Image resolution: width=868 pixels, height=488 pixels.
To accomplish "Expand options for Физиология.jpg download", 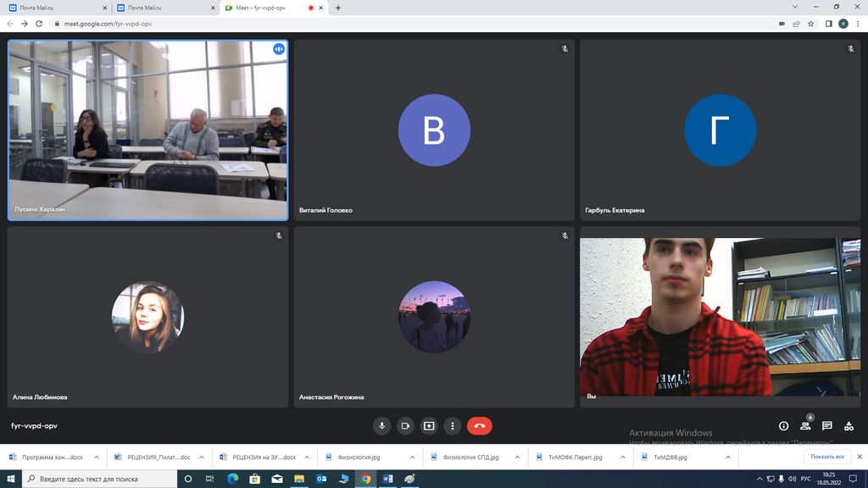I will (x=412, y=457).
